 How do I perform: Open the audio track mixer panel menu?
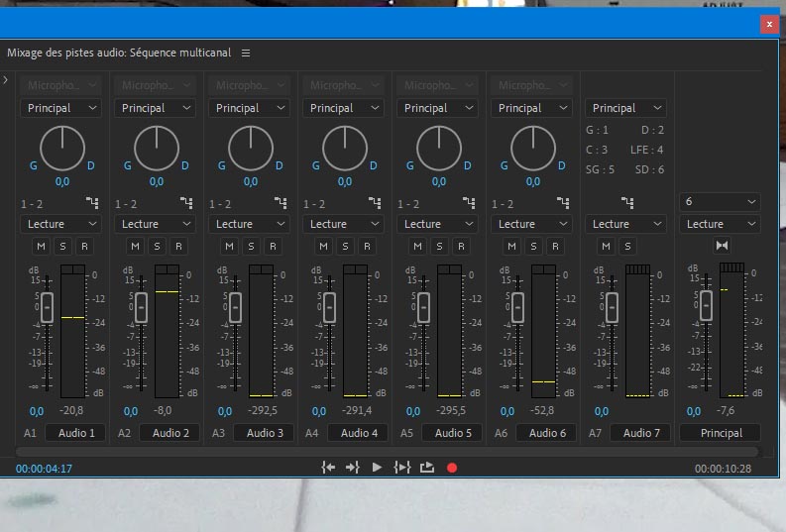click(x=246, y=53)
